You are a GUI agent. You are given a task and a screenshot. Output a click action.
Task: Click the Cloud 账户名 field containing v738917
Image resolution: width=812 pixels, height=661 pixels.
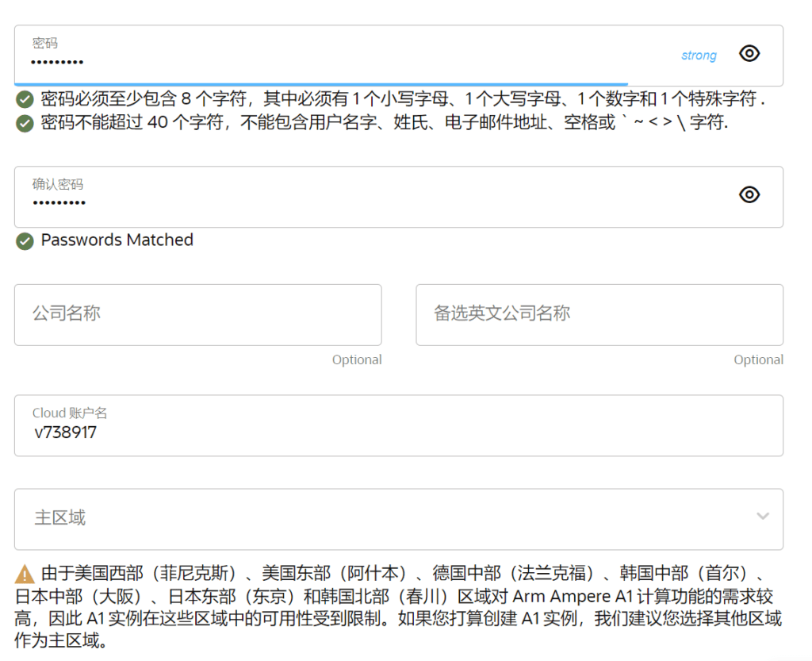(398, 432)
